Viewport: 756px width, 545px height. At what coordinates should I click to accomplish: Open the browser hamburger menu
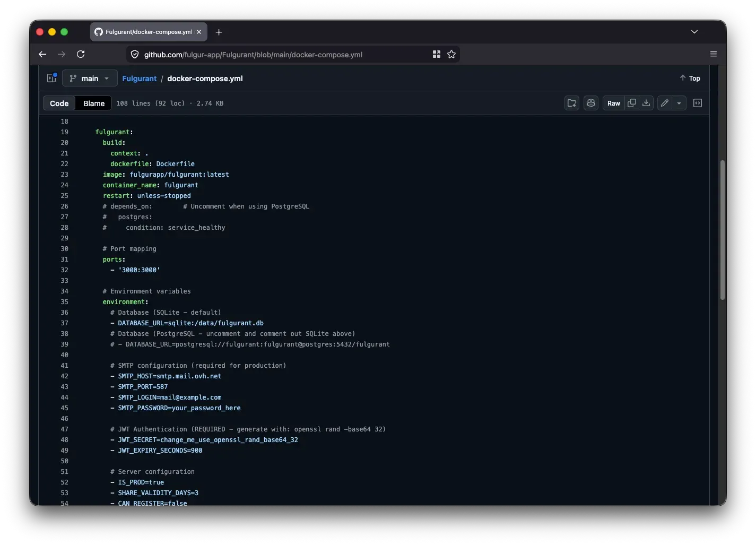point(713,54)
